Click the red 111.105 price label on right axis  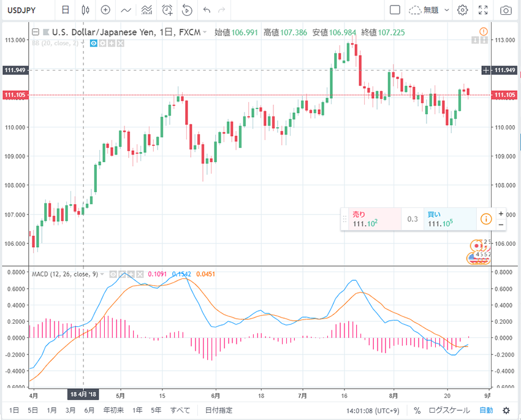(504, 95)
